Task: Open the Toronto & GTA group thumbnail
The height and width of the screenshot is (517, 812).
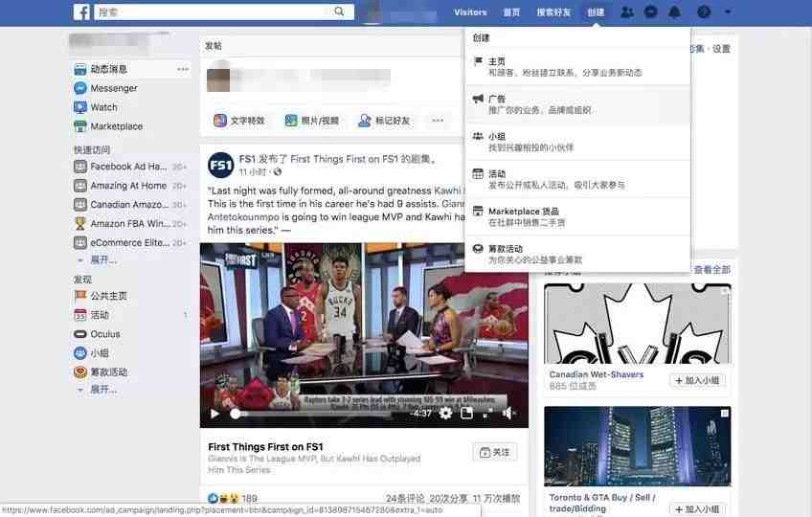Action: (x=638, y=446)
